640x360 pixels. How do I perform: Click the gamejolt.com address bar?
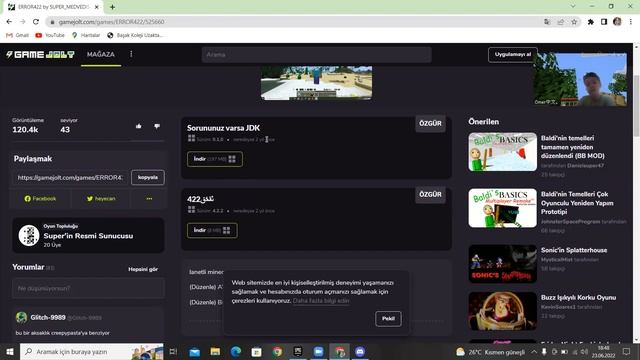[x=294, y=22]
